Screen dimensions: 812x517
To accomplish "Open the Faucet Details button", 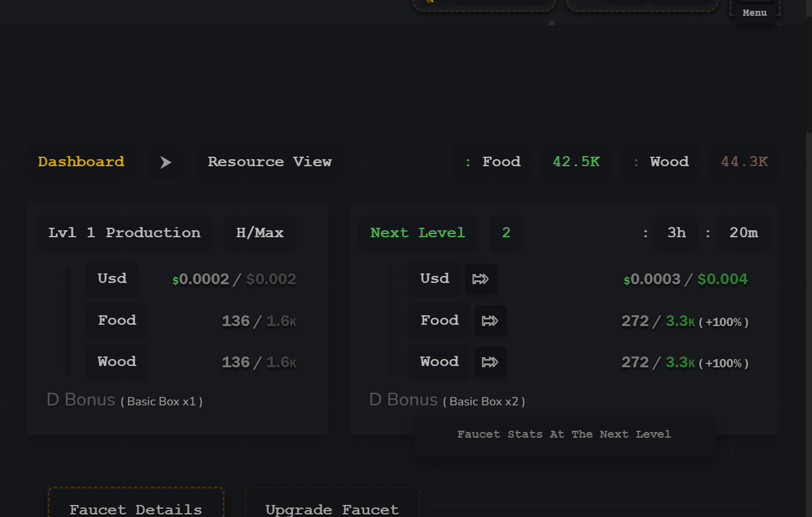I will [x=136, y=507].
